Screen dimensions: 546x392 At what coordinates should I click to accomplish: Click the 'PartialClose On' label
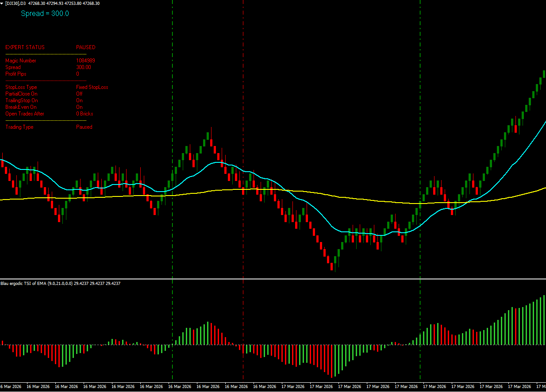click(x=21, y=94)
